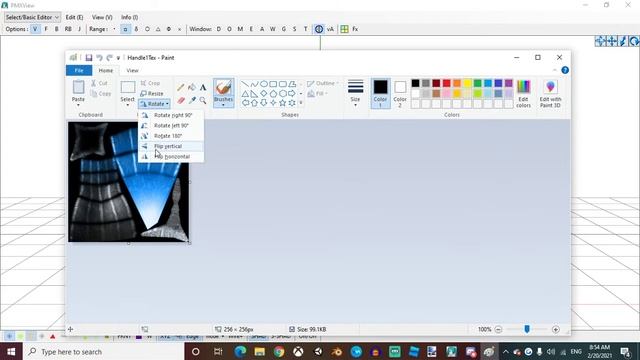640x360 pixels.
Task: Click the Resize button in Paint ribbon
Action: (152, 93)
